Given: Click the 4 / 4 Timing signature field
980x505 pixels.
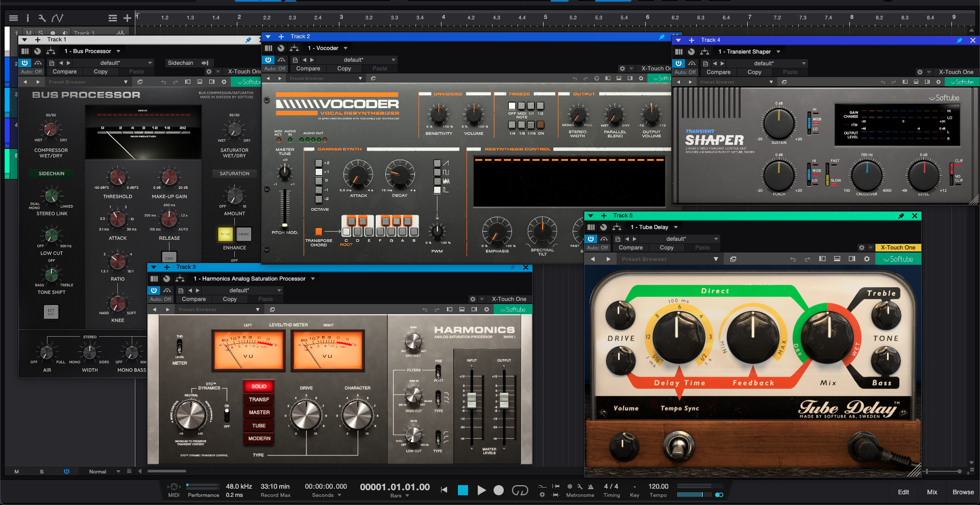Looking at the screenshot, I should [611, 487].
